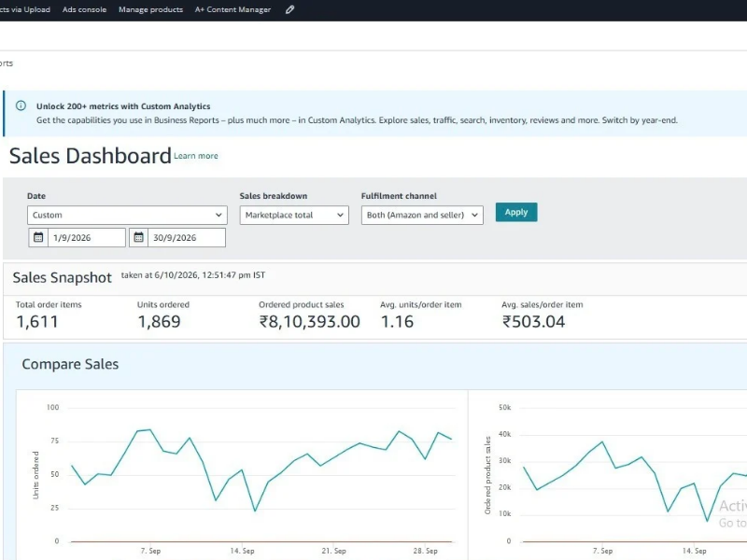Open the Sales breakdown Marketplace total dropdown
This screenshot has width=747, height=560.
294,216
